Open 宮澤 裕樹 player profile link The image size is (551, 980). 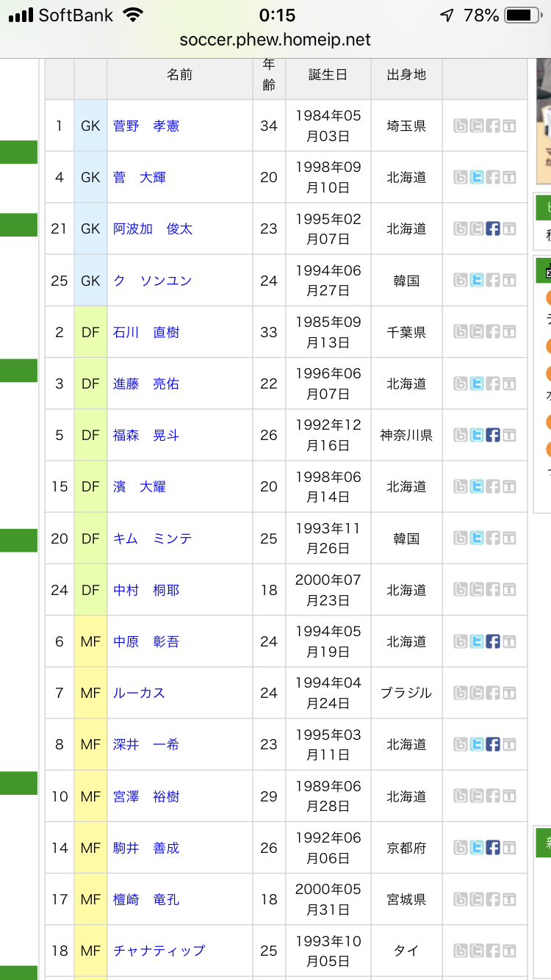[146, 796]
